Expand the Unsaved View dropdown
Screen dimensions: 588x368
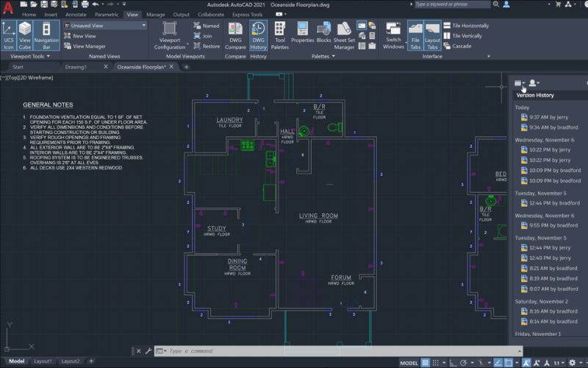tap(143, 25)
